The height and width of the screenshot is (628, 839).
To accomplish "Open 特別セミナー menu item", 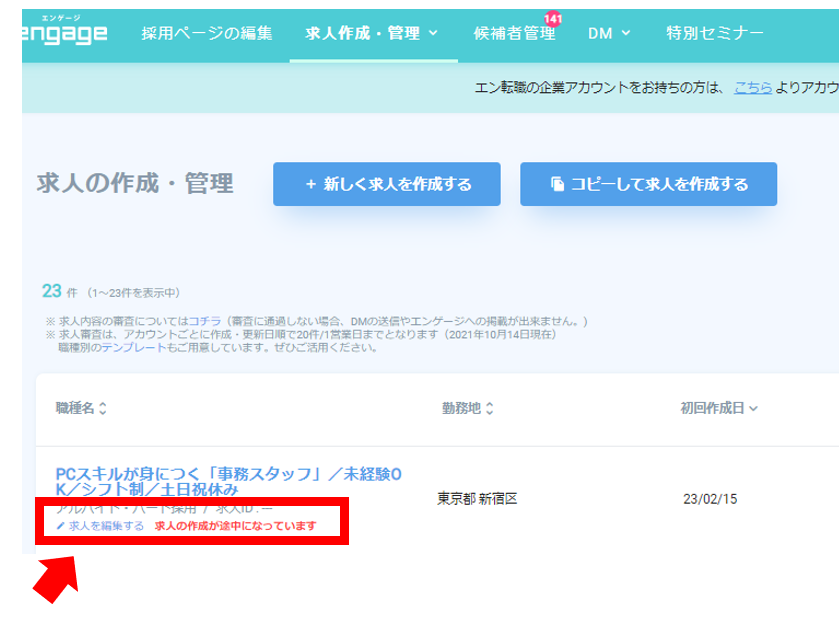I will pos(714,33).
